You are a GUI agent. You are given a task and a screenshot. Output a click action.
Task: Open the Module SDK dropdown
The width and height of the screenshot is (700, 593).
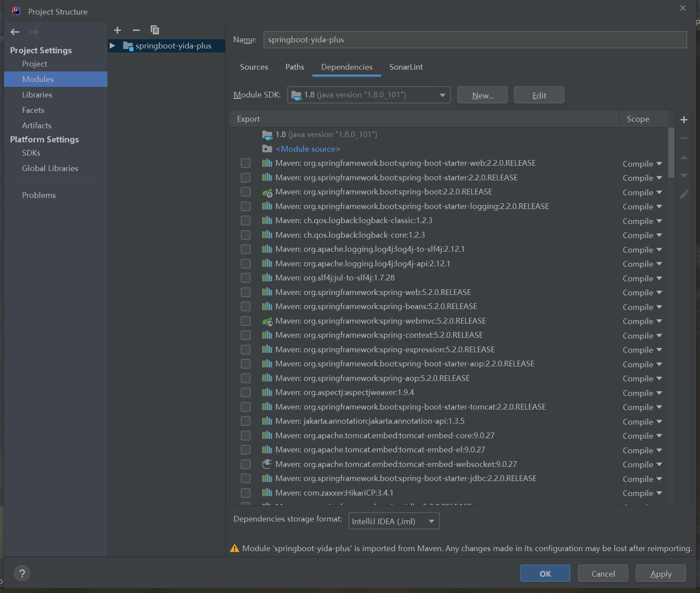(x=369, y=95)
